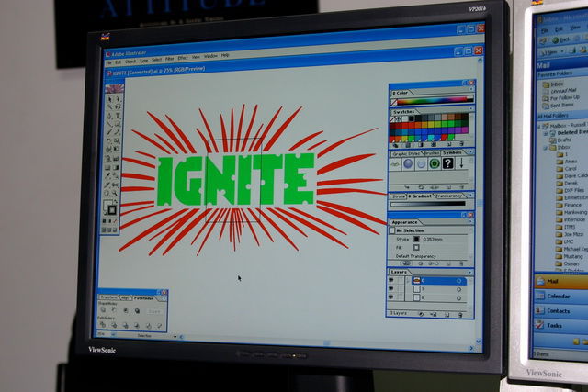Click Appearance panel trash icon

pyautogui.click(x=461, y=263)
